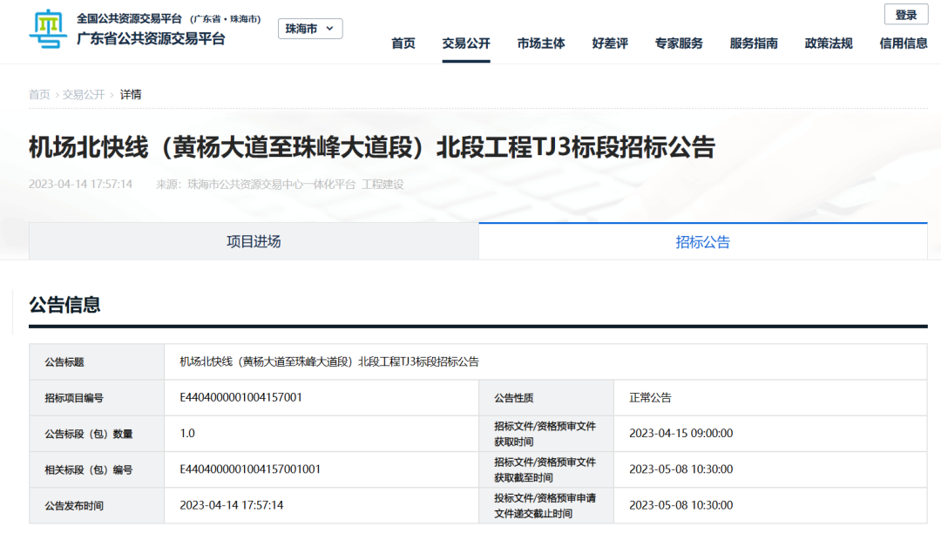Image resolution: width=941 pixels, height=560 pixels.
Task: Switch to the 招标公告 tab
Action: [x=702, y=242]
